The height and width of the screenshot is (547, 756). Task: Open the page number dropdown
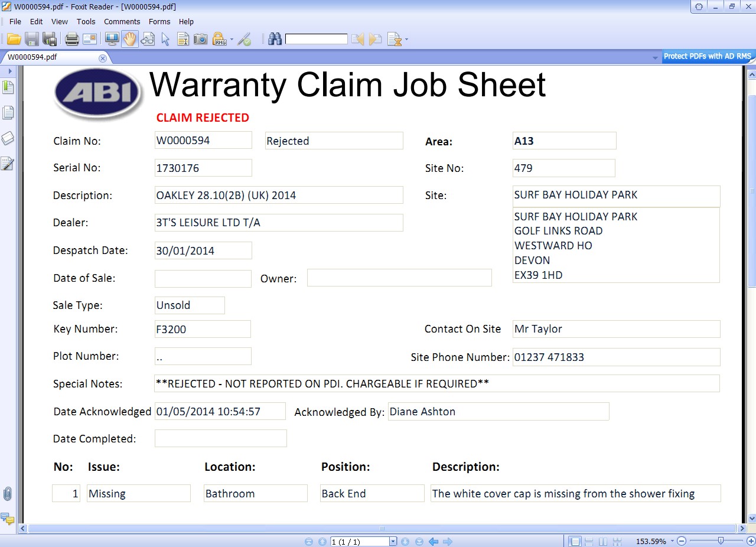[x=393, y=542]
